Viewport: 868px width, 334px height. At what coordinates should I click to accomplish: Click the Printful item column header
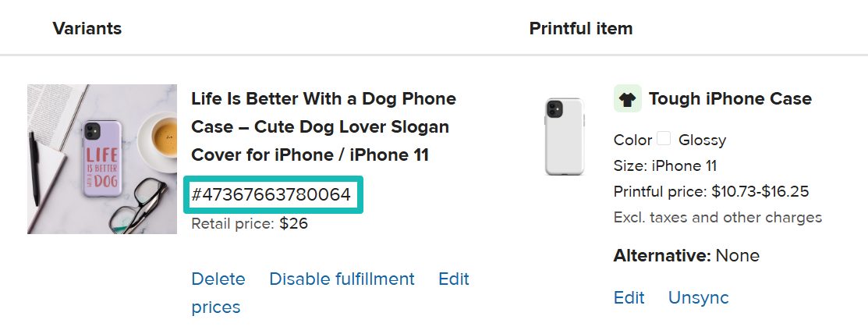point(581,29)
